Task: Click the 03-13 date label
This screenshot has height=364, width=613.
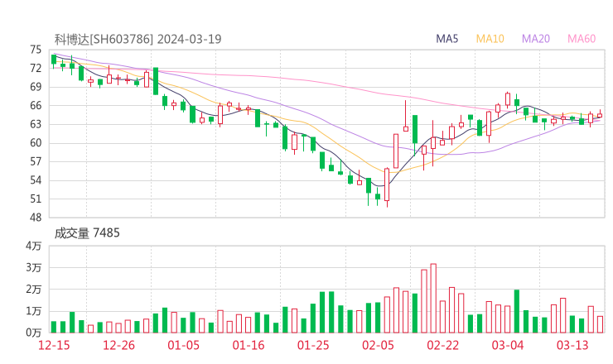Action: pos(572,345)
